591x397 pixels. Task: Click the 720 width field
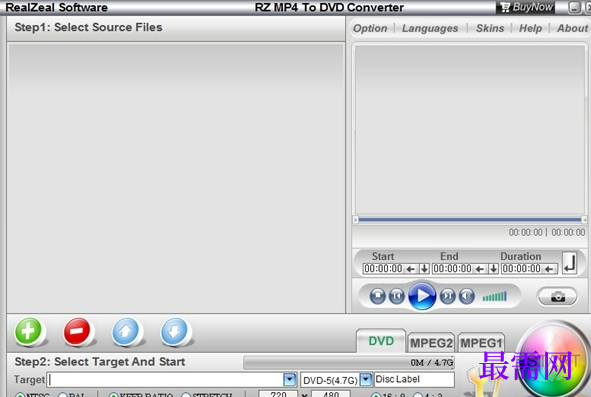pos(278,394)
